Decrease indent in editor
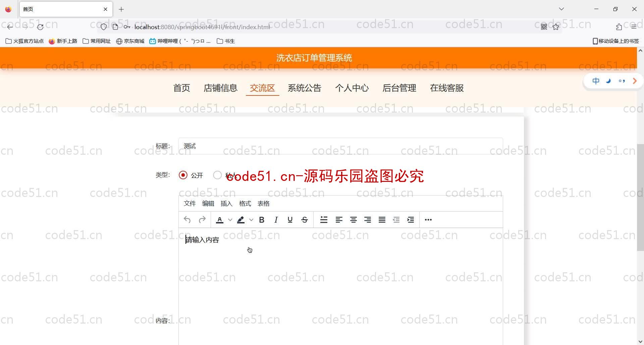 click(396, 220)
